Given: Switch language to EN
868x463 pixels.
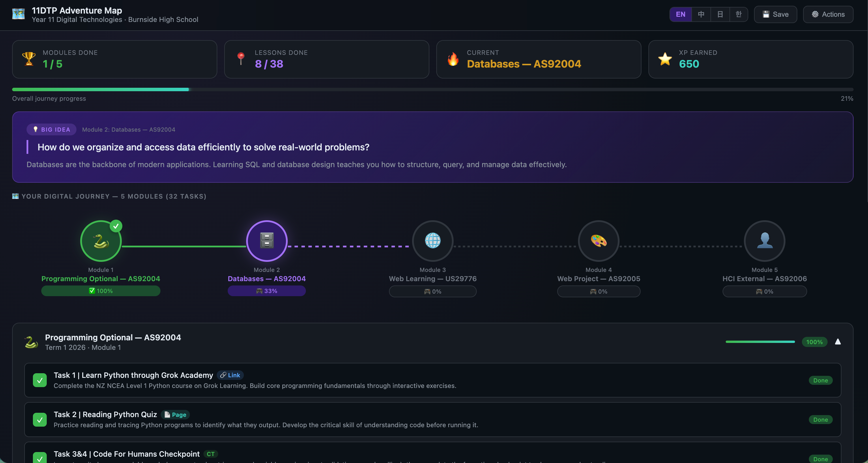Looking at the screenshot, I should coord(680,14).
